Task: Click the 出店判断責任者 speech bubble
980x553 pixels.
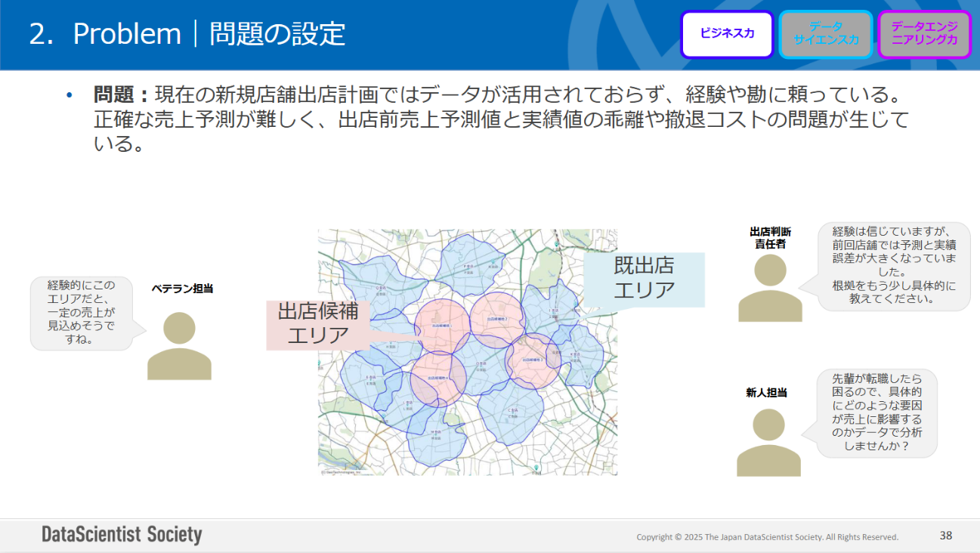Action: point(893,265)
